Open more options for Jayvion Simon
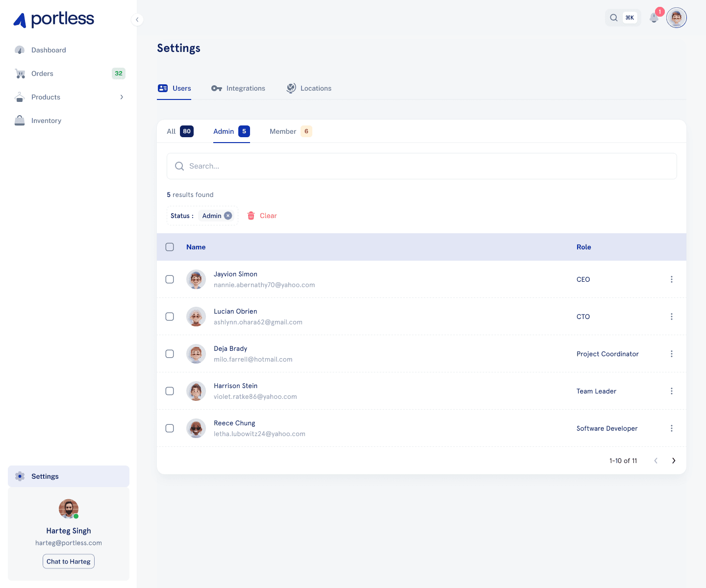 pos(672,279)
